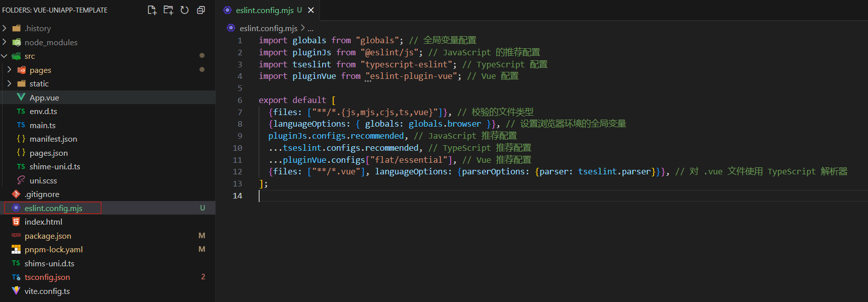
Task: Click the git icon beside .gitignore
Action: click(16, 194)
